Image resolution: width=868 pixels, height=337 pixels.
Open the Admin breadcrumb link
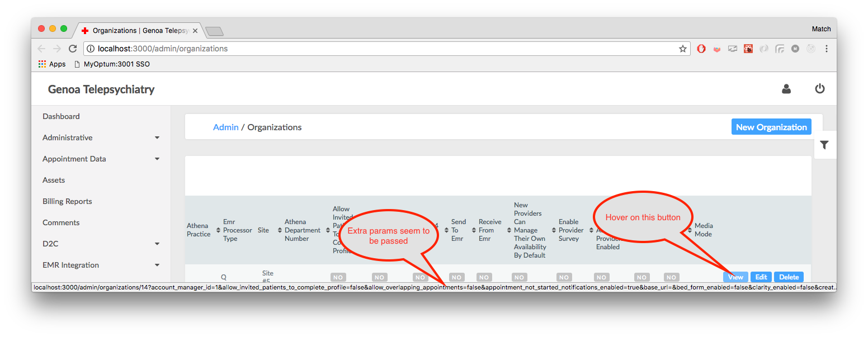point(225,127)
